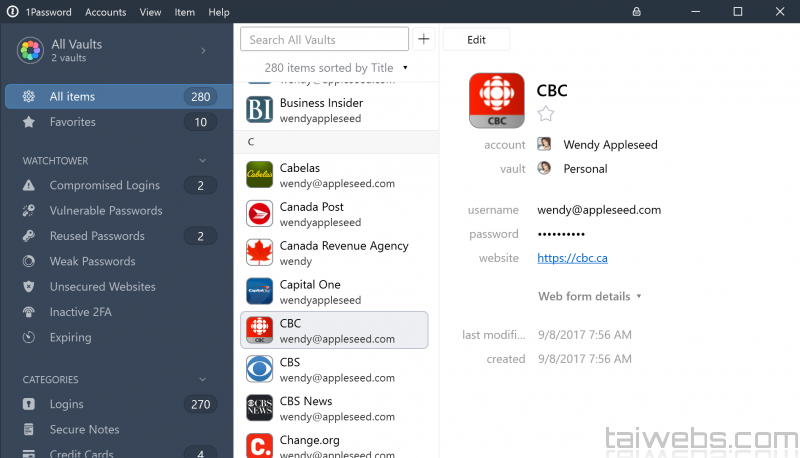This screenshot has width=800, height=458.
Task: Click the plus icon to add item
Action: [424, 39]
